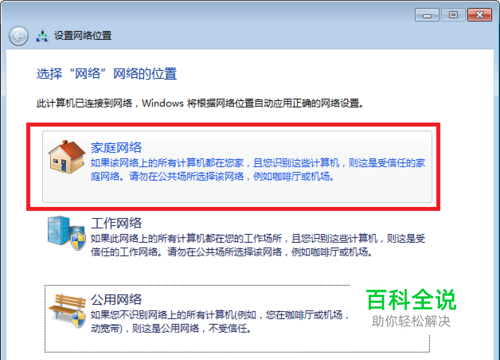Image resolution: width=500 pixels, height=360 pixels.
Task: Click the sentence starting 此计算机已连接到网络
Action: coord(200,103)
